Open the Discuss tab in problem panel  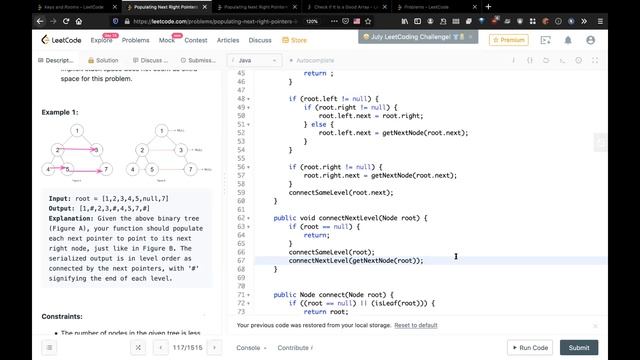point(150,60)
